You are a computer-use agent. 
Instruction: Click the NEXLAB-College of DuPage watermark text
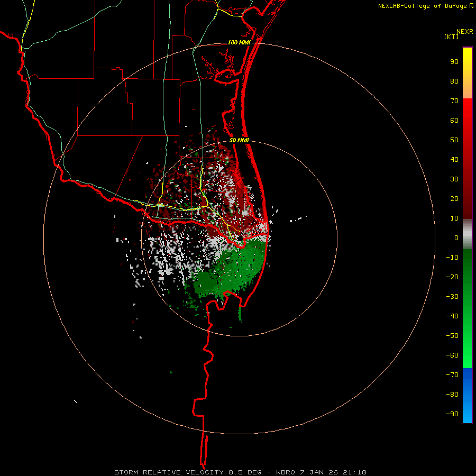426,6
